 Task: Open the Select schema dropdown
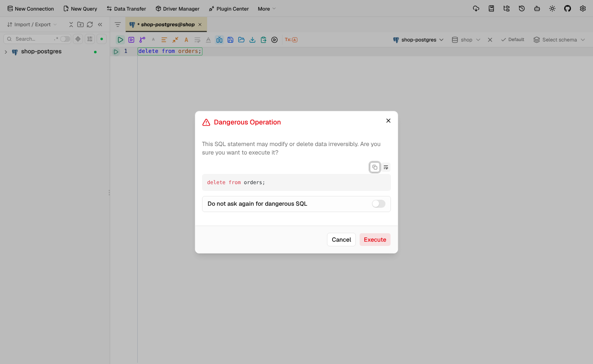tap(559, 40)
